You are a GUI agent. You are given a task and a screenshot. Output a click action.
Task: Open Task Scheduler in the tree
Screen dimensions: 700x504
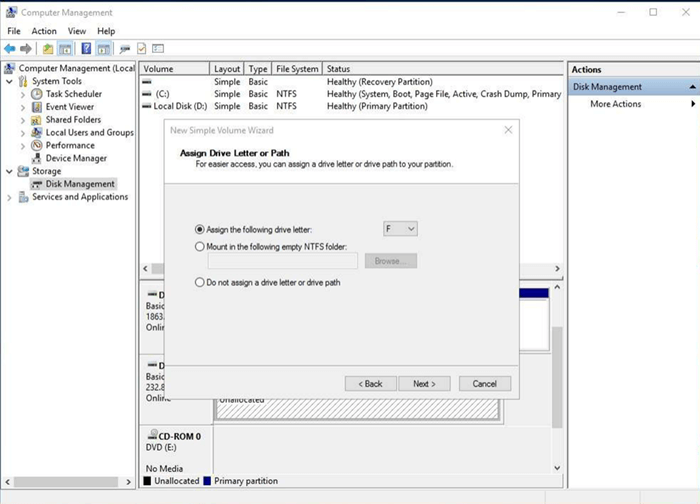73,94
